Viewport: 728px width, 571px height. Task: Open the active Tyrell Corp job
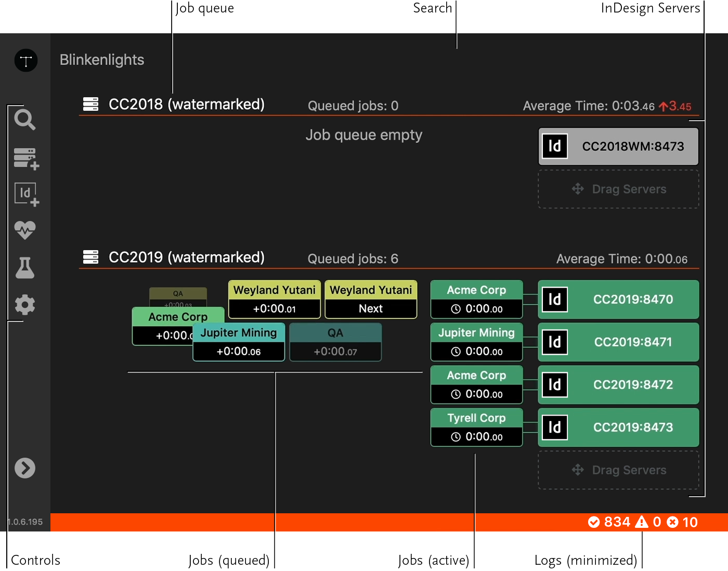477,427
